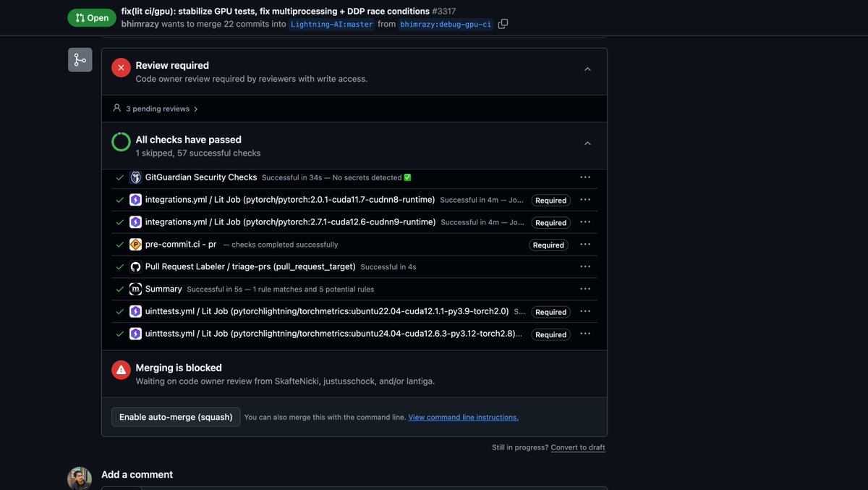
Task: Click the copy branch name icon
Action: 503,24
